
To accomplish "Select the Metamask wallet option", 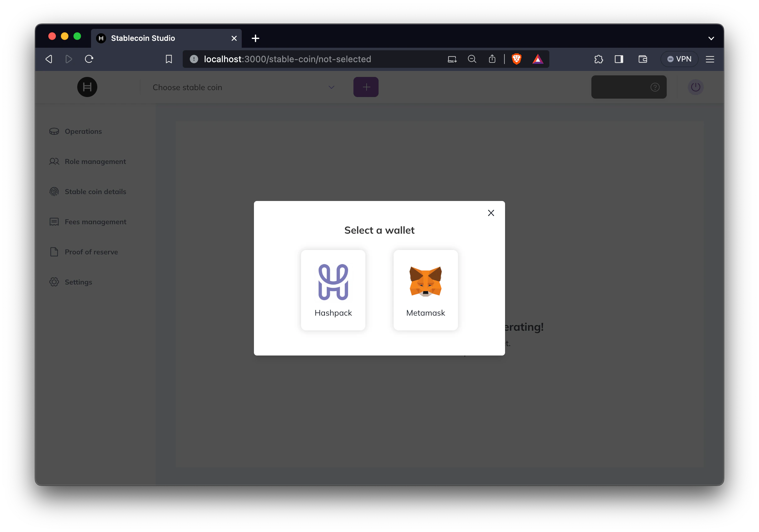I will (425, 290).
